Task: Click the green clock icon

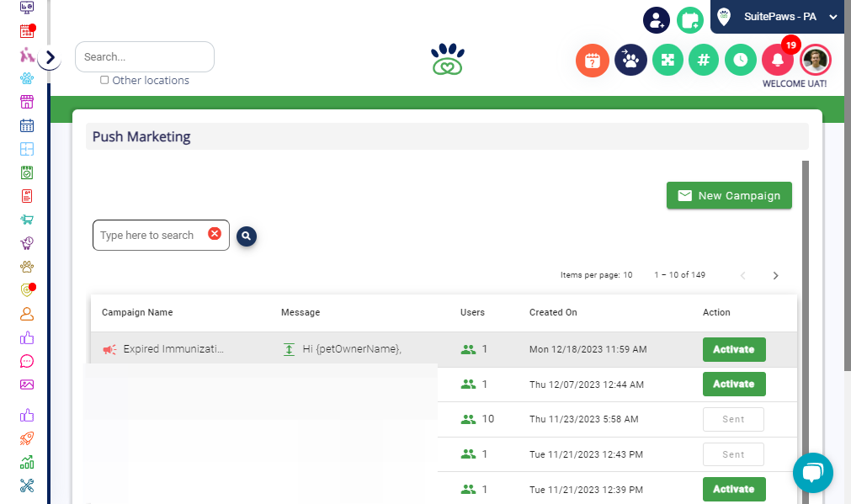Action: 740,60
